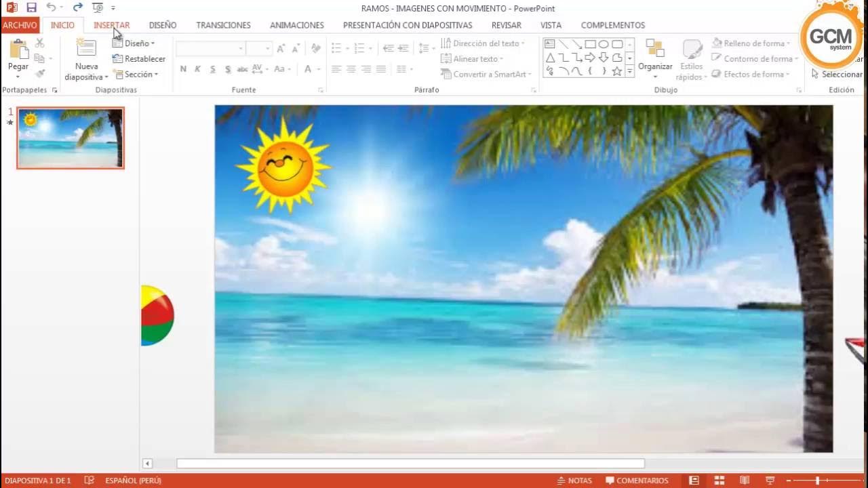868x488 pixels.
Task: Open Efectos de forma dropdown
Action: [751, 75]
